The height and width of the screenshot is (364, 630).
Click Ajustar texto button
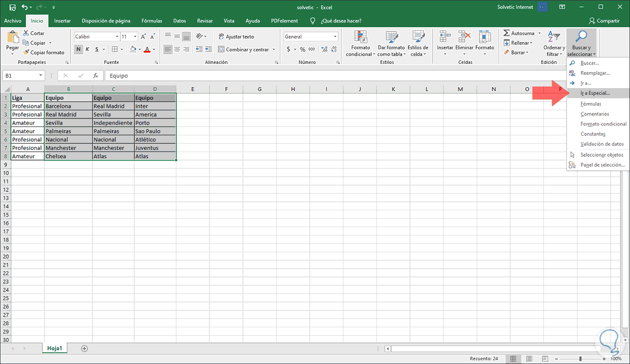point(236,36)
